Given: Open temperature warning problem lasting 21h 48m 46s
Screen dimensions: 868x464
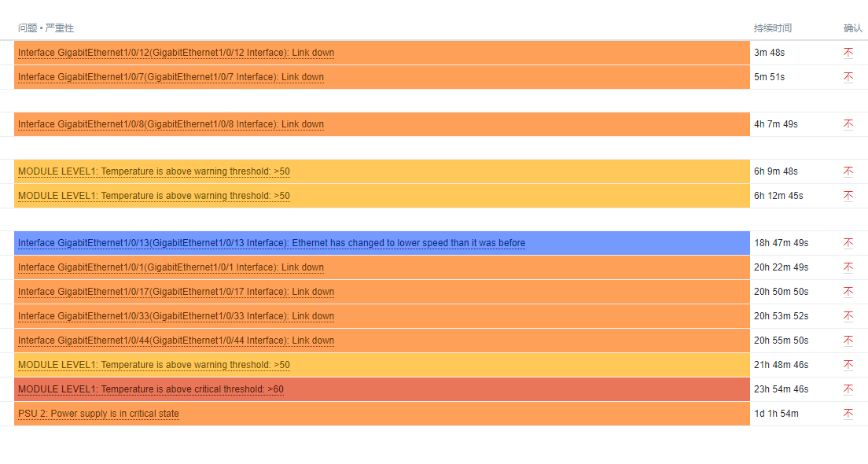Looking at the screenshot, I should tap(153, 365).
